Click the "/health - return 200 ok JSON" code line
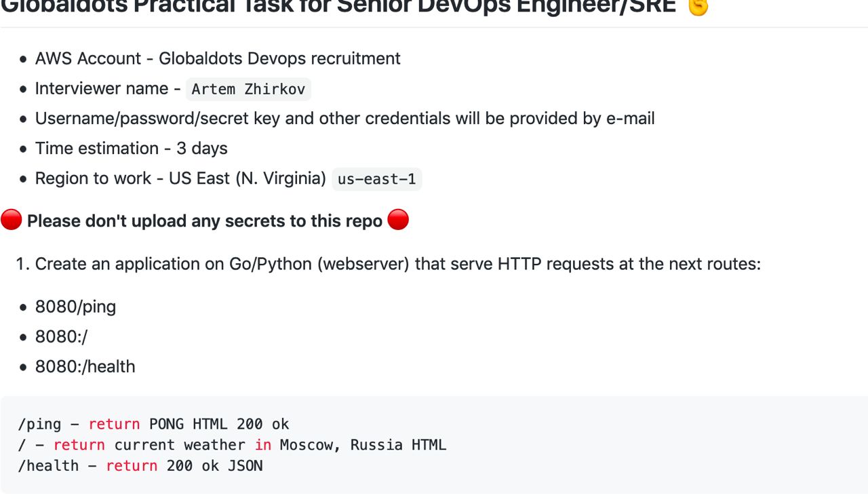868x504 pixels. pos(140,465)
